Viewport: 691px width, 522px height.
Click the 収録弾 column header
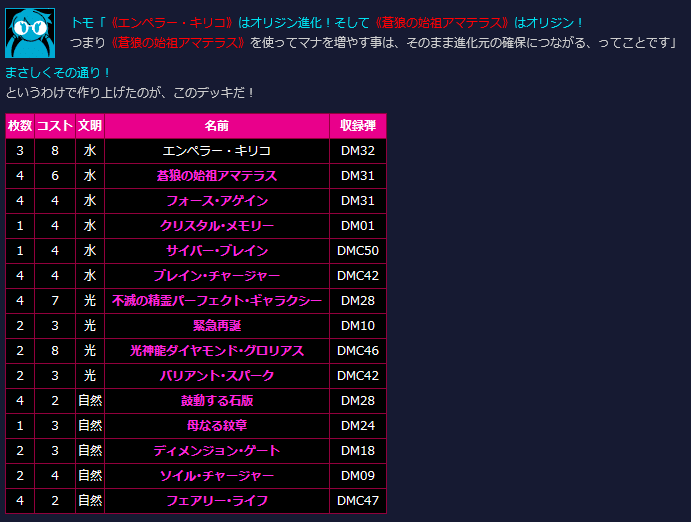[x=358, y=126]
